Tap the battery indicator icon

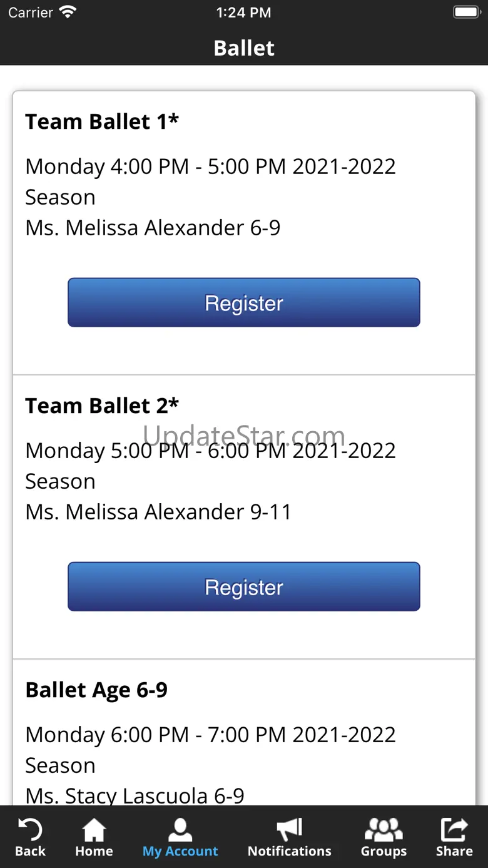click(466, 13)
